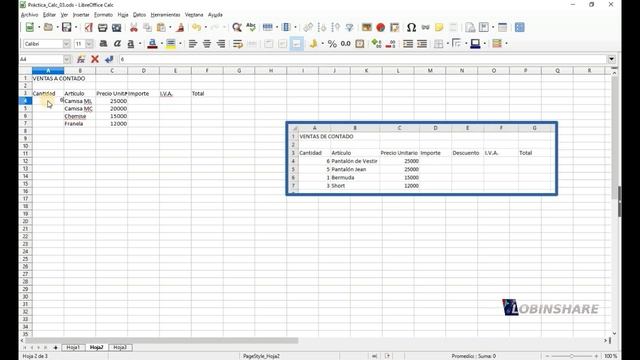
Task: Open the font name dropdown Calibri
Action: tap(66, 44)
